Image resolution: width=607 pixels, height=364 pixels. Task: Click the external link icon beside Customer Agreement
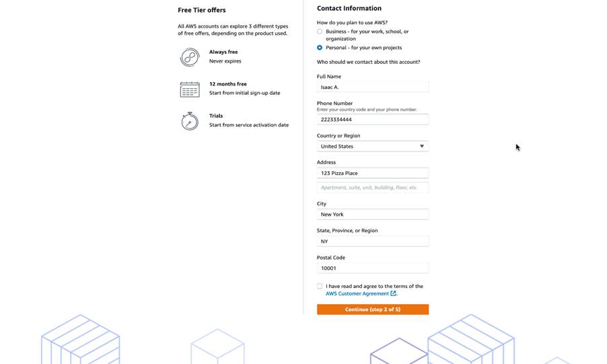393,294
